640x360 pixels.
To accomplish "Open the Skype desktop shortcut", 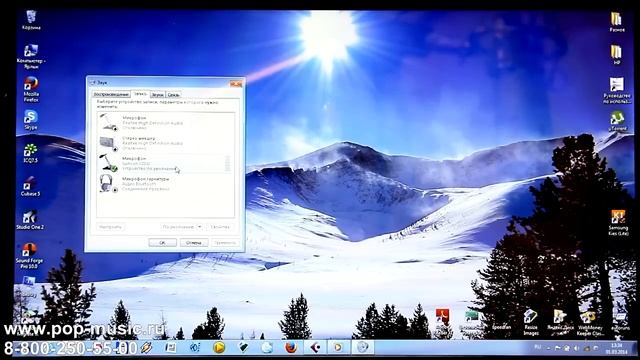I will pyautogui.click(x=31, y=120).
